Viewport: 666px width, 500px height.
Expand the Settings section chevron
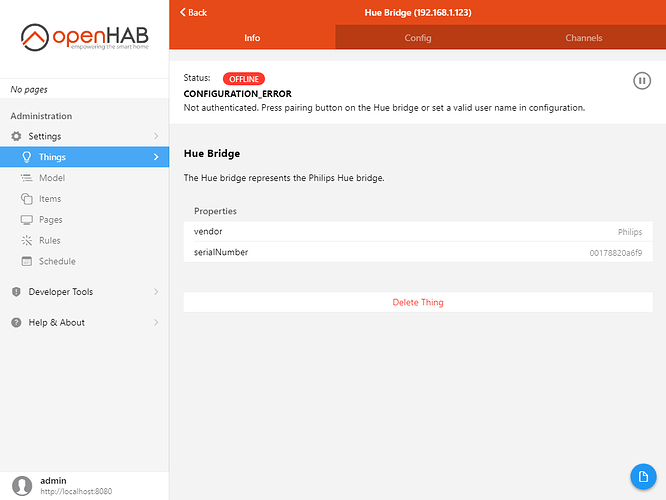point(155,136)
